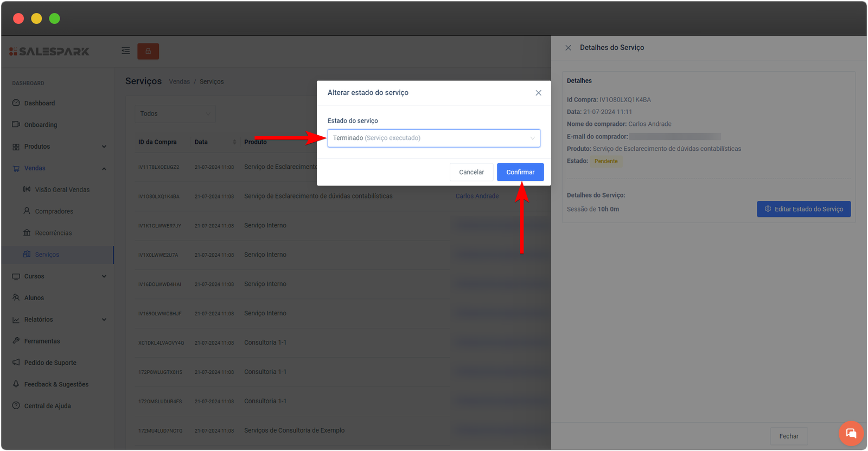Close the Alterar estado do serviço dialog

538,93
